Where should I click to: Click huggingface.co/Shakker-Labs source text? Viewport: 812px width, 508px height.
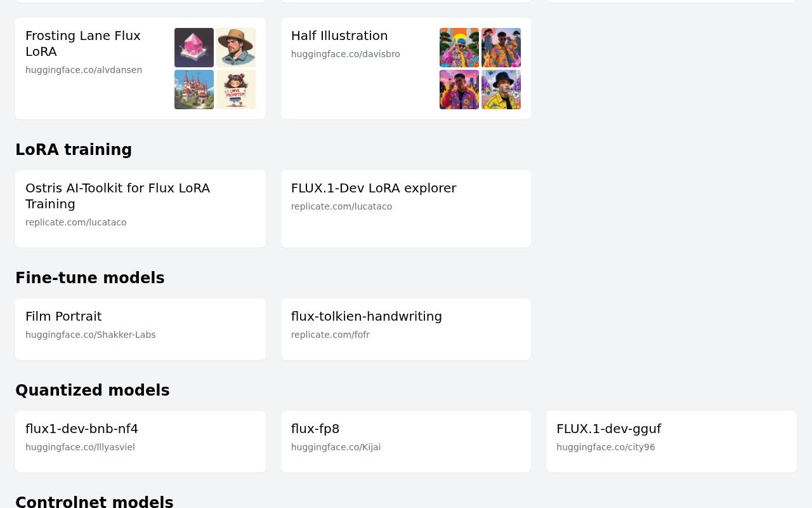(91, 335)
